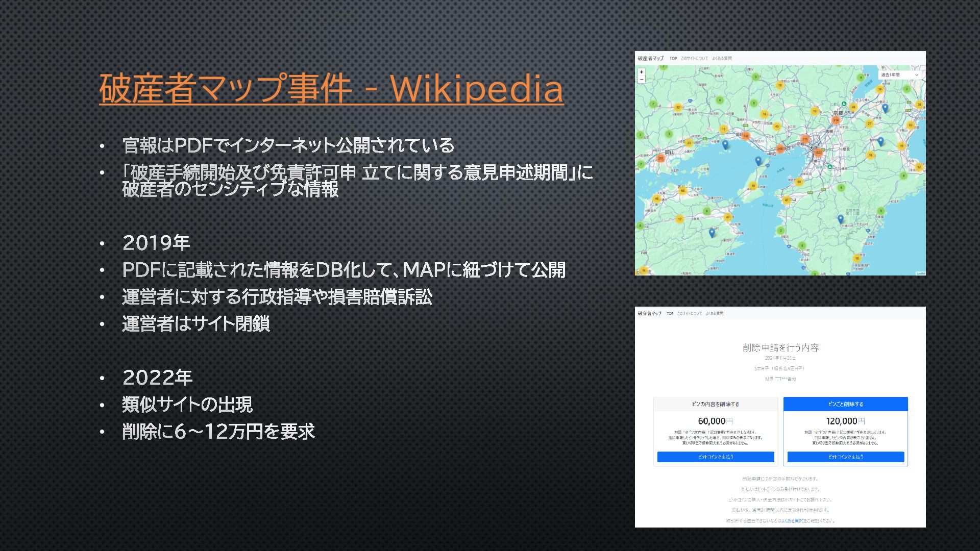Click the yellow 63 cluster on the map

[x=911, y=125]
